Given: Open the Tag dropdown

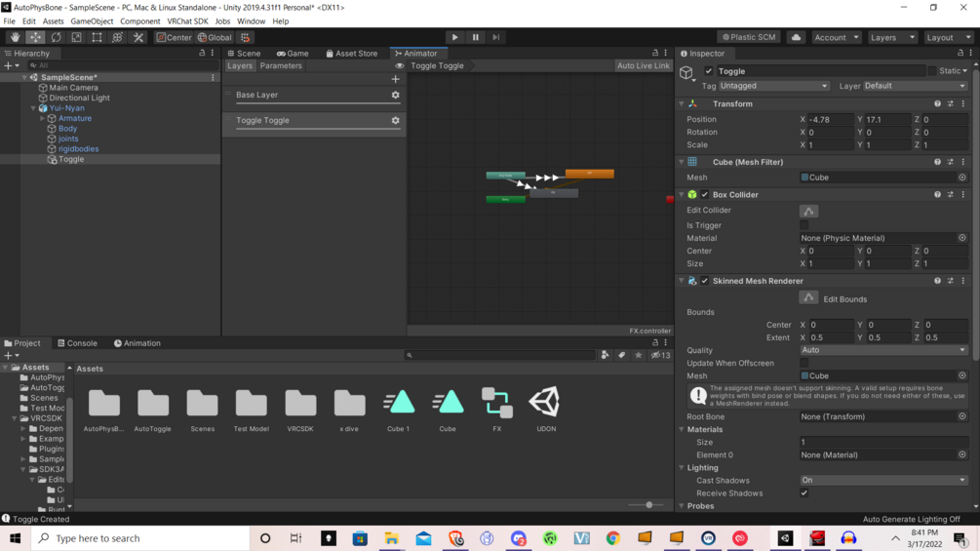Looking at the screenshot, I should 773,86.
